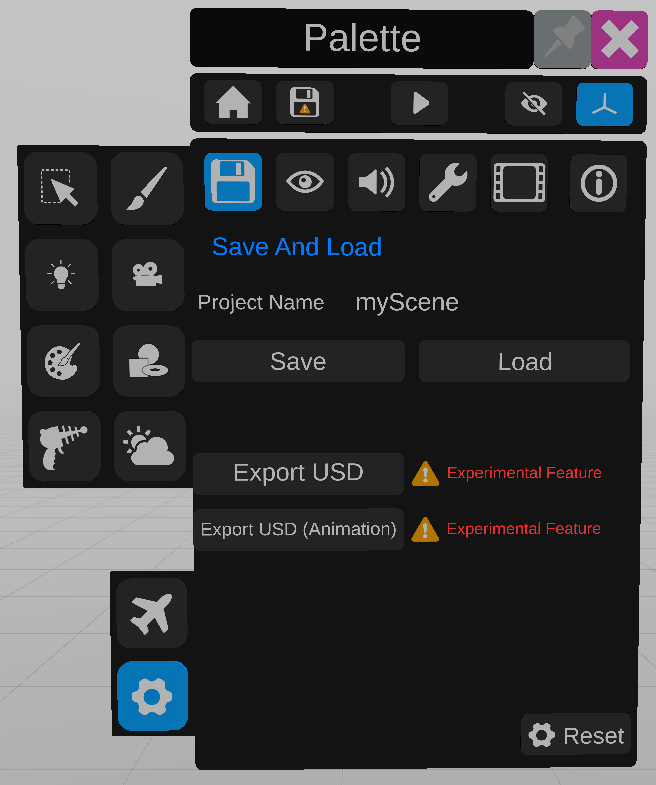Click the home icon

click(x=233, y=103)
